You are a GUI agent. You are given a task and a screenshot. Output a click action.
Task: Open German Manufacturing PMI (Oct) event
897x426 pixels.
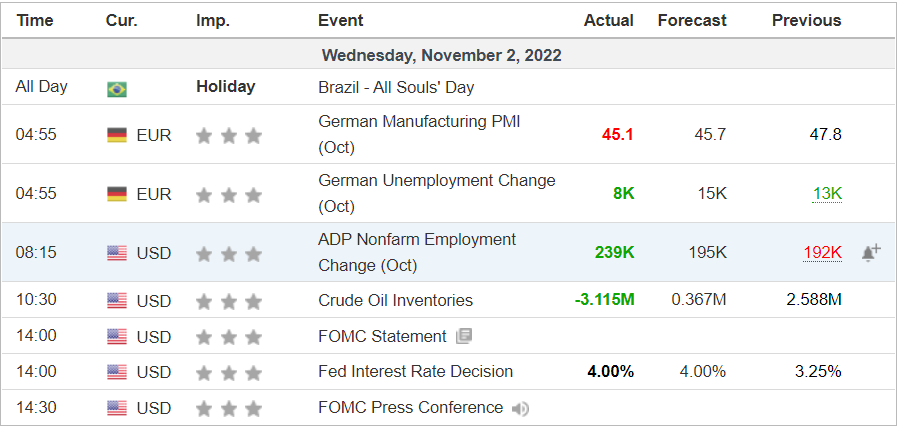(419, 134)
